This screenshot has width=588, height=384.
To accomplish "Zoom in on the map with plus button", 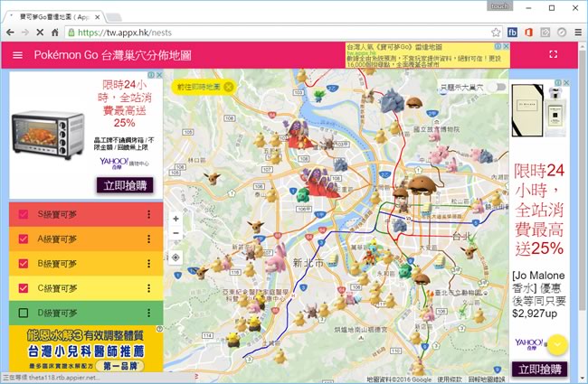I will 175,219.
